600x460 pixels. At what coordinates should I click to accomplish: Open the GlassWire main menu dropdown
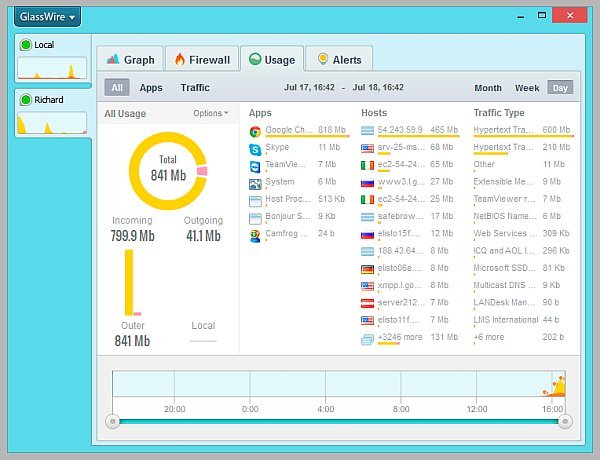[47, 17]
